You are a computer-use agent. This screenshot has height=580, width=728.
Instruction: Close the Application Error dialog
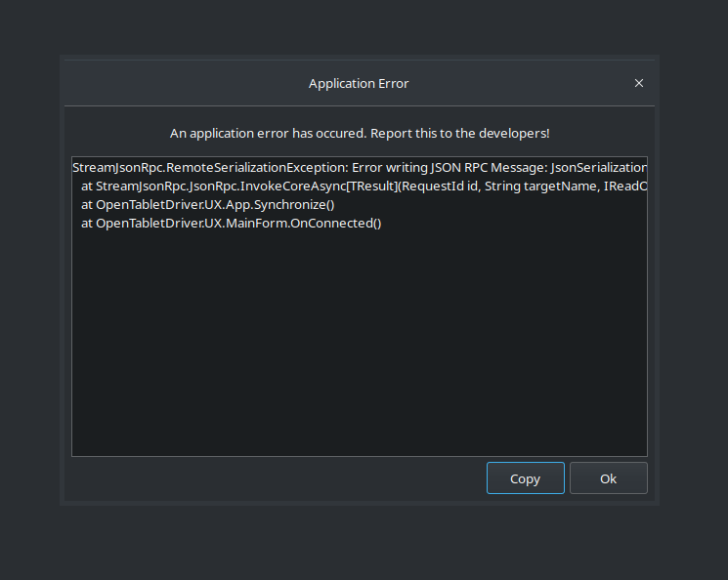pos(639,83)
